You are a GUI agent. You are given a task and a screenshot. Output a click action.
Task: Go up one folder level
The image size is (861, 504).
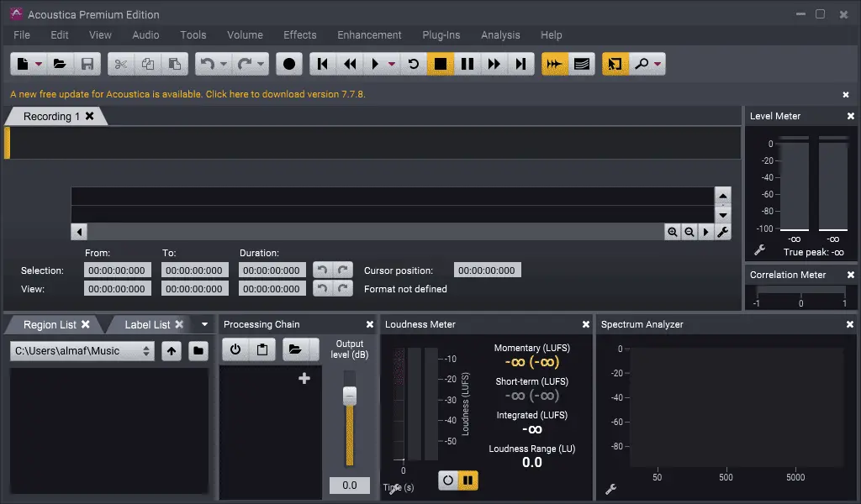pos(172,351)
